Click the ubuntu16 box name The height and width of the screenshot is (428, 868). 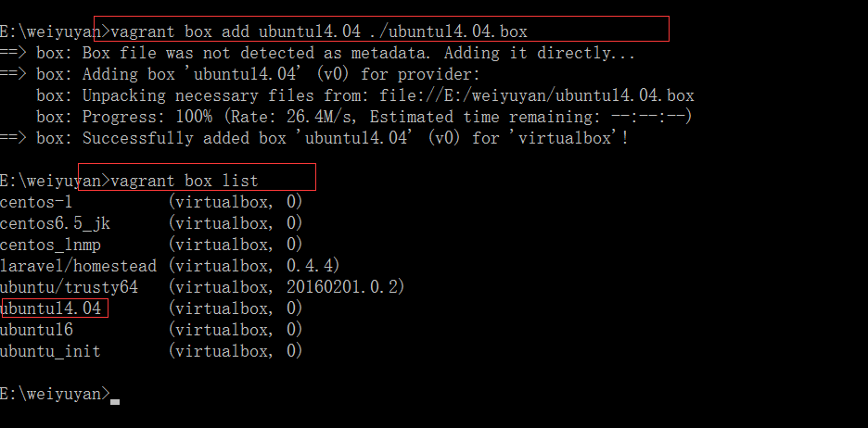click(37, 330)
